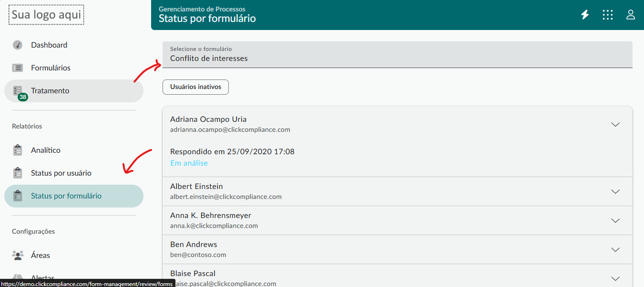Click the 'Sua logo aqui' logo
Screen dimensions: 644x287
coord(47,15)
